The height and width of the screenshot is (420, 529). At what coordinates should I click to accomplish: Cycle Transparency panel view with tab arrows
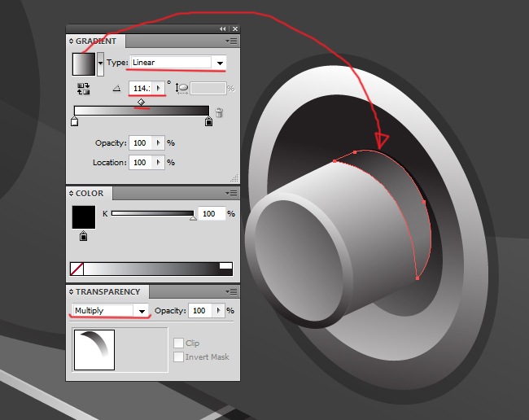[x=71, y=292]
